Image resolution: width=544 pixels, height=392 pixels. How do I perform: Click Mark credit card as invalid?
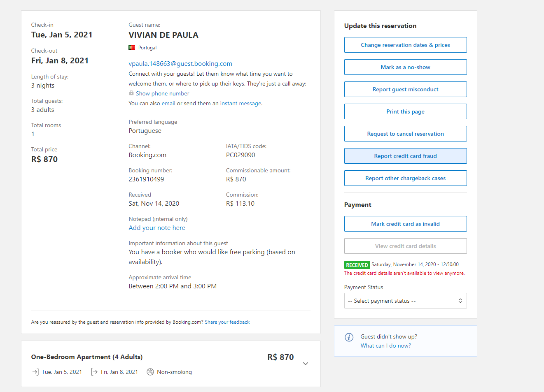coord(405,224)
